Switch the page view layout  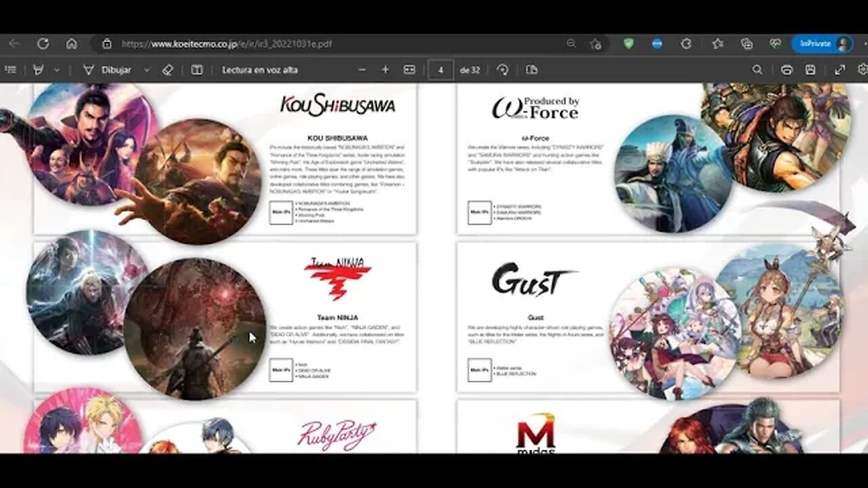[x=532, y=70]
